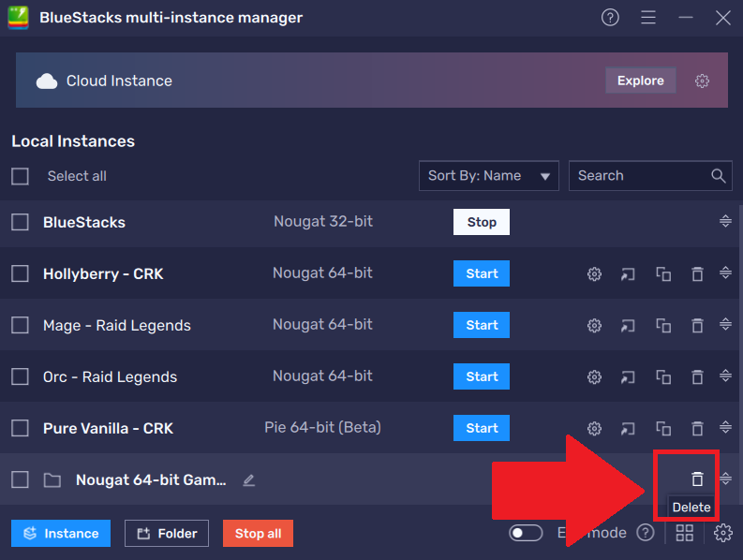The height and width of the screenshot is (560, 743).
Task: Open settings for Pure Vanilla - CRK
Action: [x=594, y=429]
